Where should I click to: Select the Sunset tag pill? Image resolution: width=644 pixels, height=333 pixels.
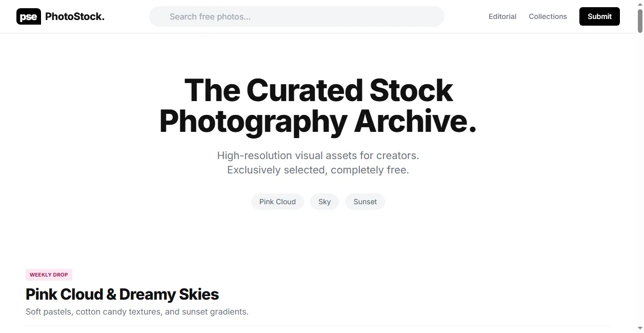[x=365, y=202]
